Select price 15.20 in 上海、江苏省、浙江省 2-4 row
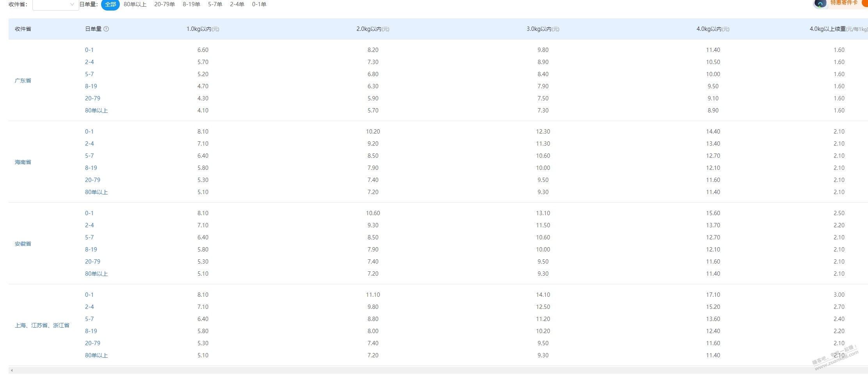The image size is (868, 378). 713,307
